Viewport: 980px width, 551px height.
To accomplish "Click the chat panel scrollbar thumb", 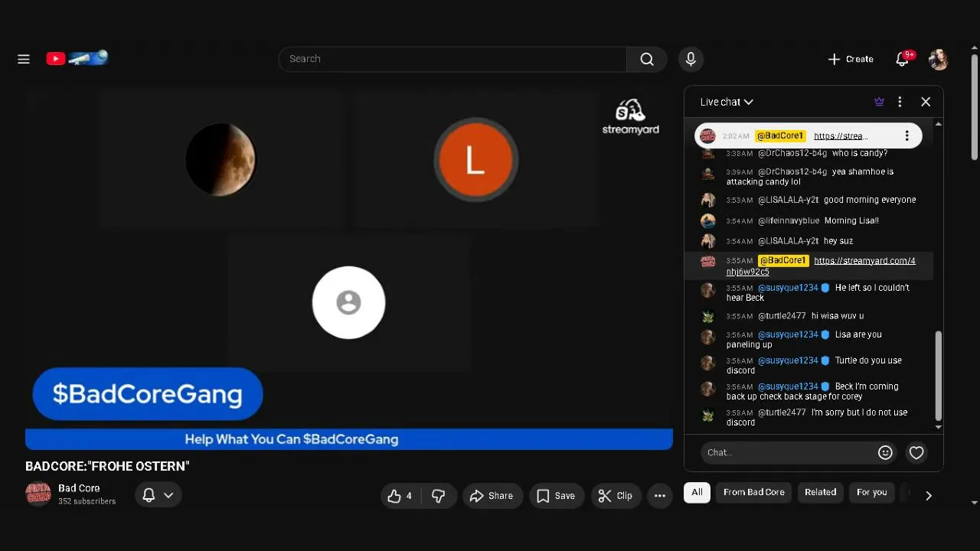I will [x=939, y=375].
